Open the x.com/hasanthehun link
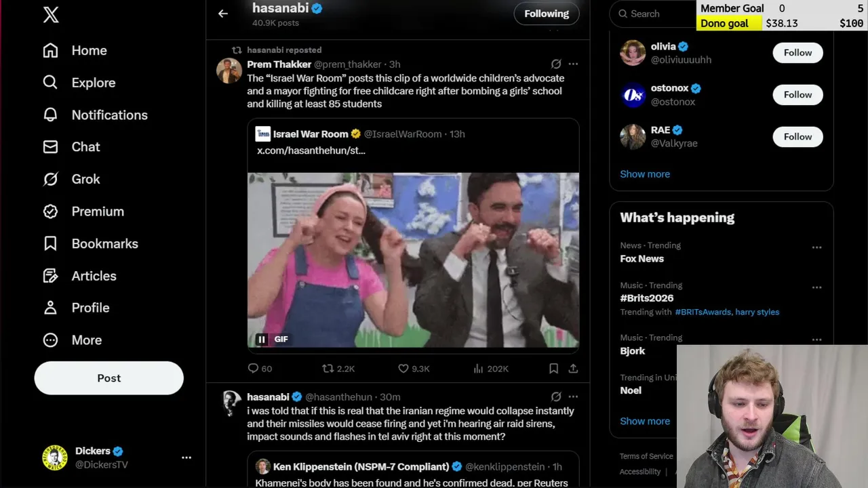868x488 pixels. [x=311, y=150]
